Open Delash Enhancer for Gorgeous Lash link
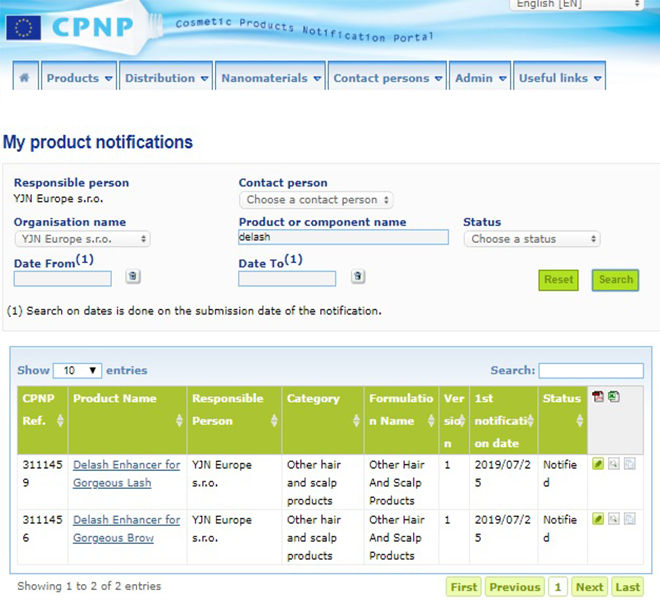The height and width of the screenshot is (600, 660). click(x=127, y=474)
